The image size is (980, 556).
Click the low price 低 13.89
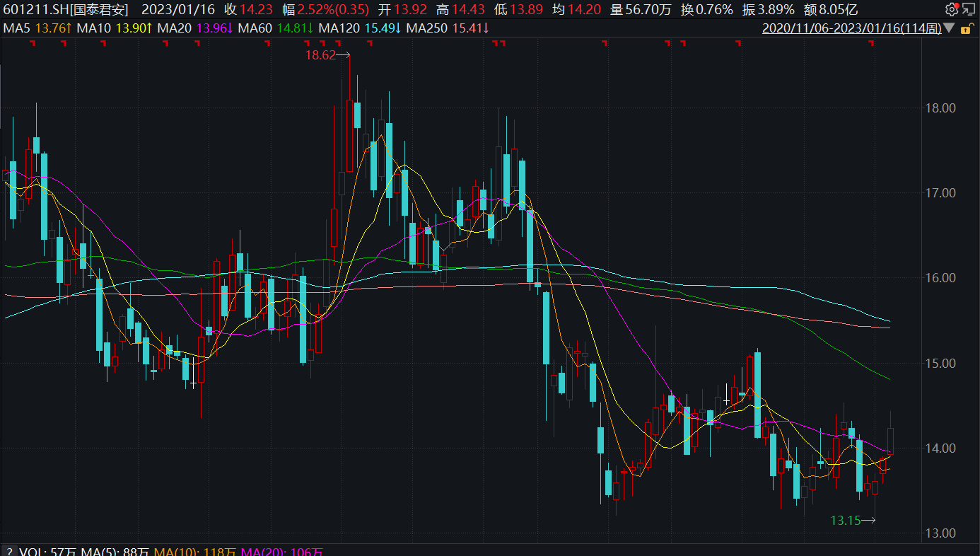(x=519, y=9)
